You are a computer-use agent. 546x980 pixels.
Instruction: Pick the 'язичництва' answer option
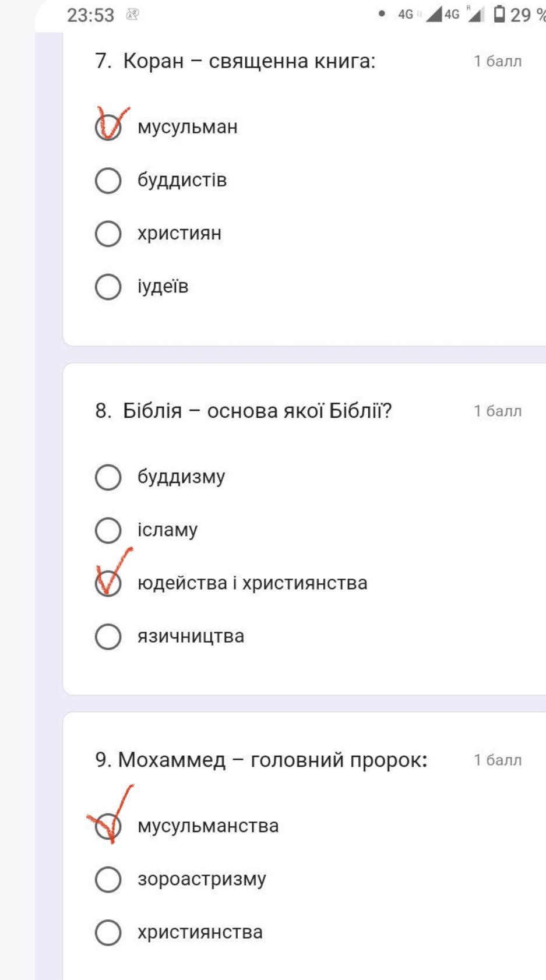pos(108,636)
